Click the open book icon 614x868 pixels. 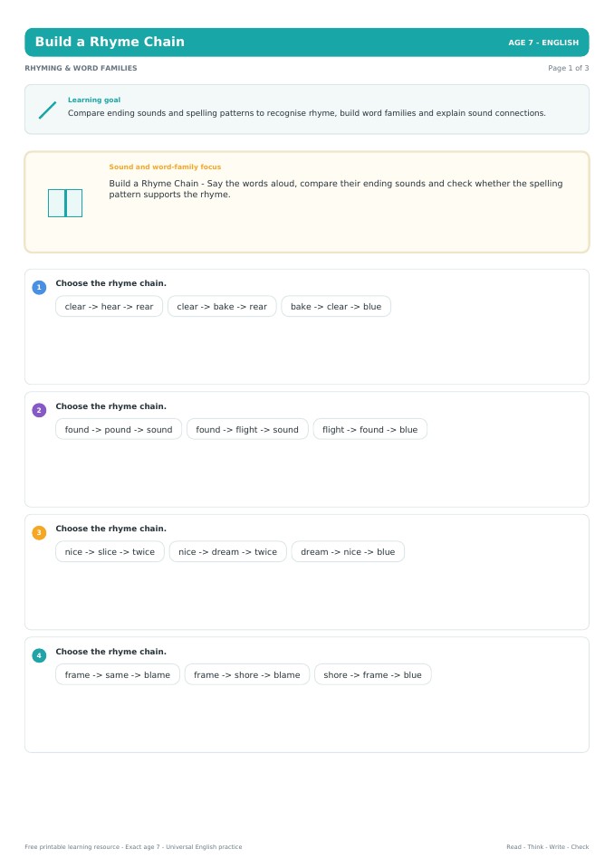pos(65,203)
